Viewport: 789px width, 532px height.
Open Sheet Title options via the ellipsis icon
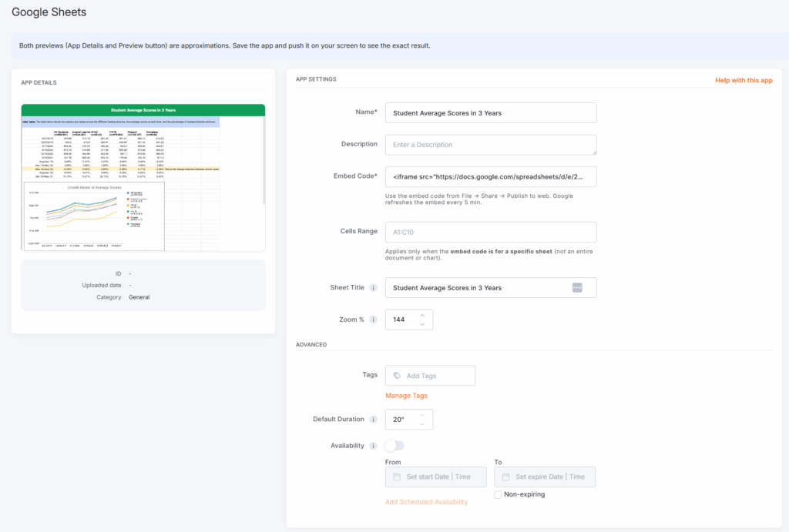coord(577,287)
